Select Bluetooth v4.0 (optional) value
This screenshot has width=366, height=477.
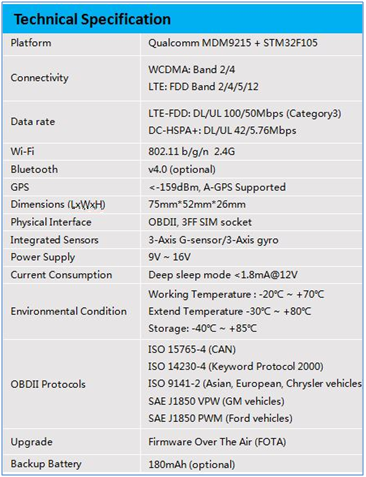[x=182, y=169]
